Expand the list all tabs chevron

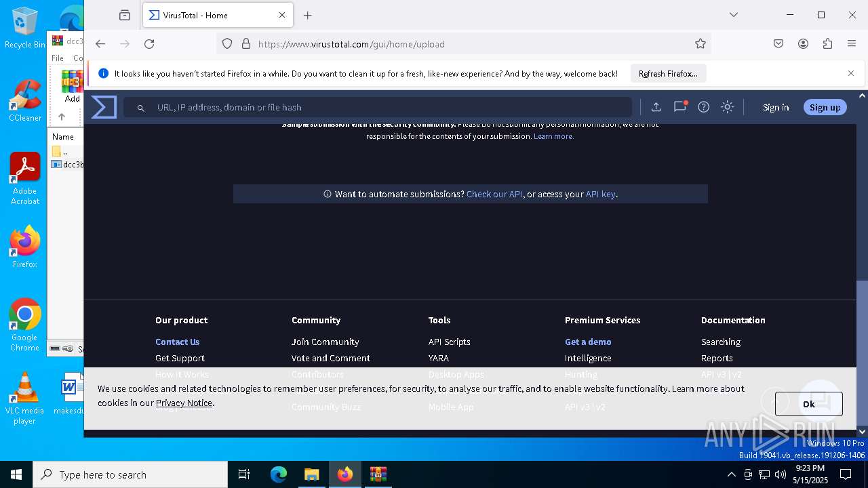pos(733,15)
